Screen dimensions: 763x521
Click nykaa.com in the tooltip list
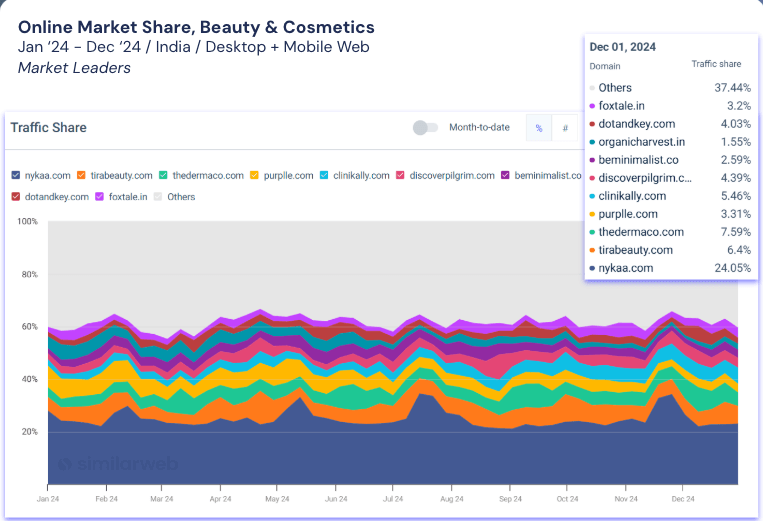(x=626, y=268)
